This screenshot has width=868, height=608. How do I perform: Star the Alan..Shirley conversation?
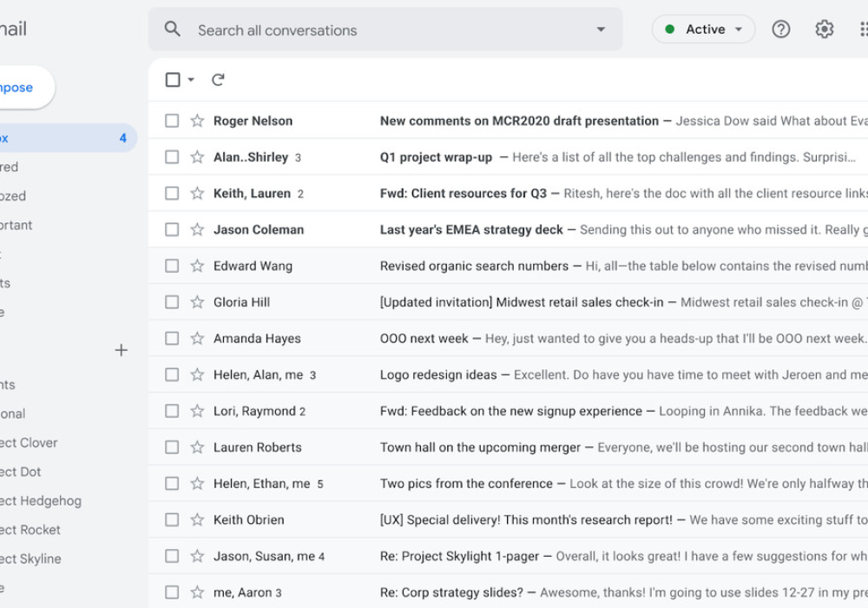[197, 157]
